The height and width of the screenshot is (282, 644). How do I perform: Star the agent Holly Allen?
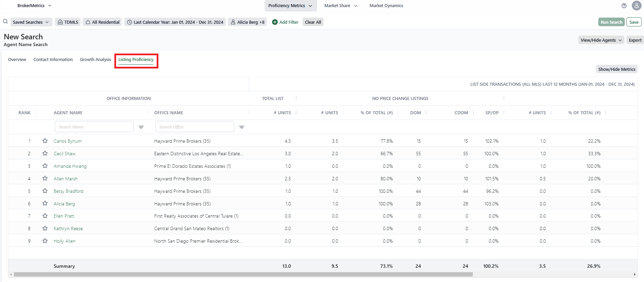45,241
